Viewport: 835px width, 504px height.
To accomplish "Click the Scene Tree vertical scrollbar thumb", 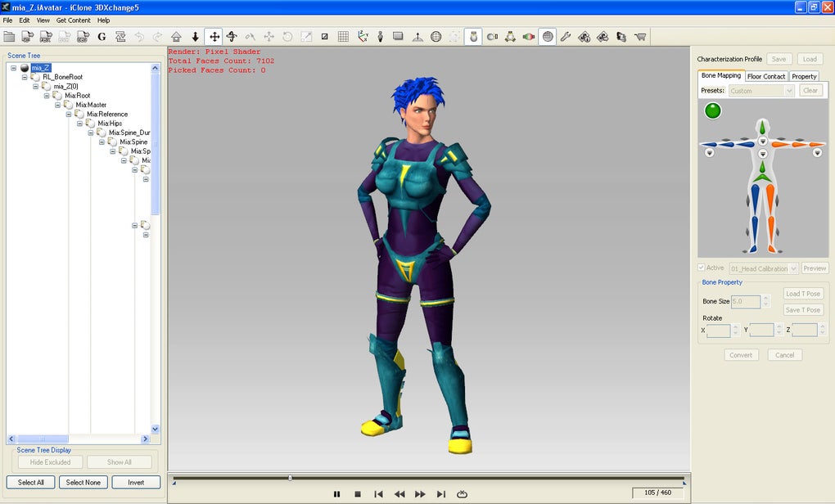I will (155, 144).
